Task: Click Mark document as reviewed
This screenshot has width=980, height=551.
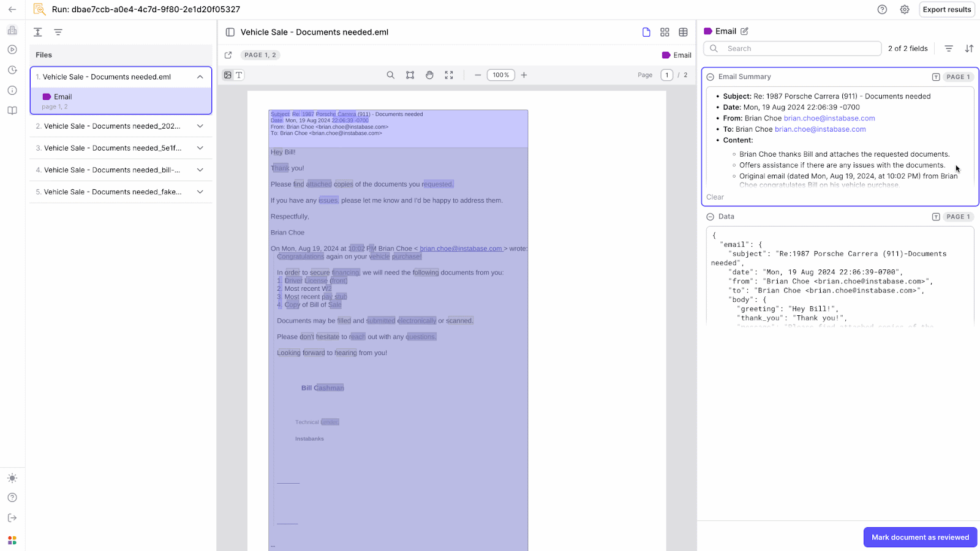Action: pyautogui.click(x=920, y=538)
